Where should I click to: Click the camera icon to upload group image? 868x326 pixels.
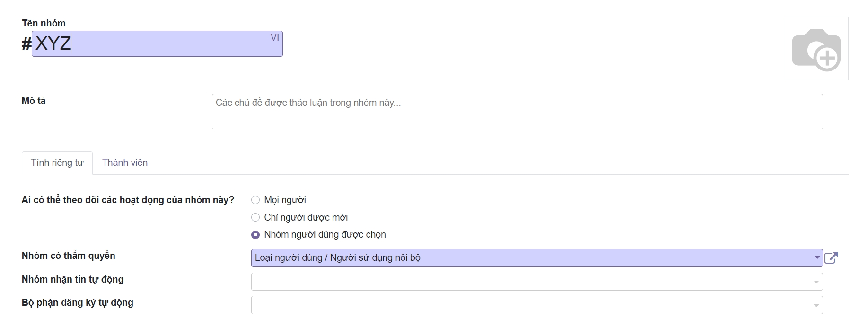(x=816, y=49)
